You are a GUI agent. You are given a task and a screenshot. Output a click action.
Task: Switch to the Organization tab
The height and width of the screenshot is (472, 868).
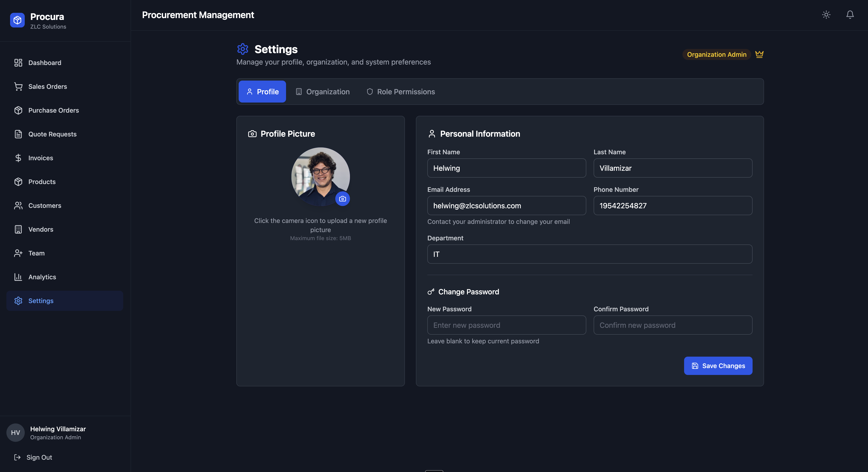click(322, 92)
